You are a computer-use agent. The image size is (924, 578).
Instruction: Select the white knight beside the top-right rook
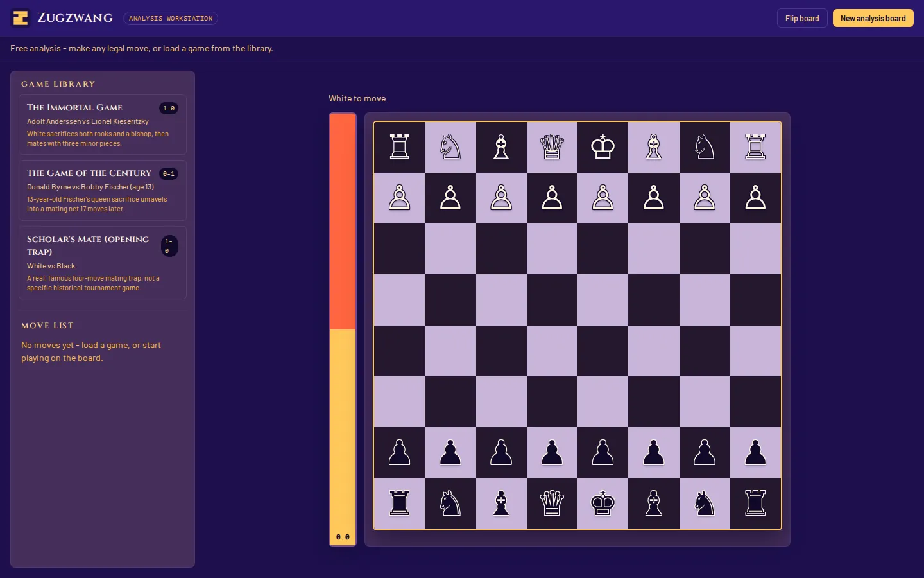705,147
